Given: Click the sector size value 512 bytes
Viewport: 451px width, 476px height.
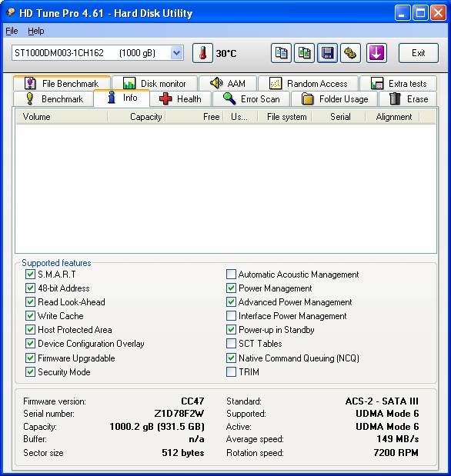Looking at the screenshot, I should click(x=183, y=453).
